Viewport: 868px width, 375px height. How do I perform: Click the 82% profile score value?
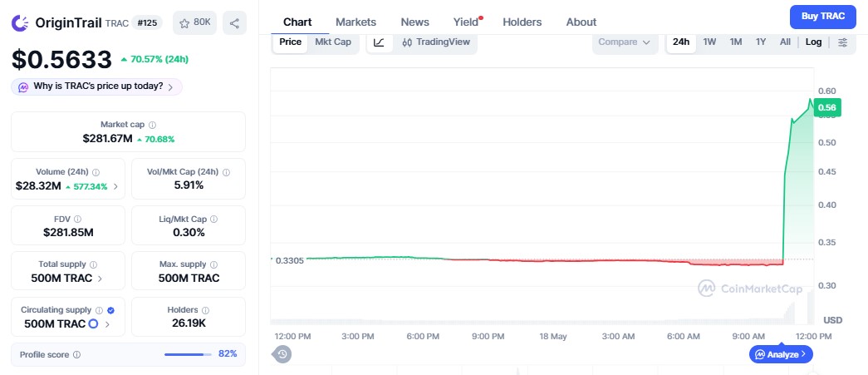[228, 354]
